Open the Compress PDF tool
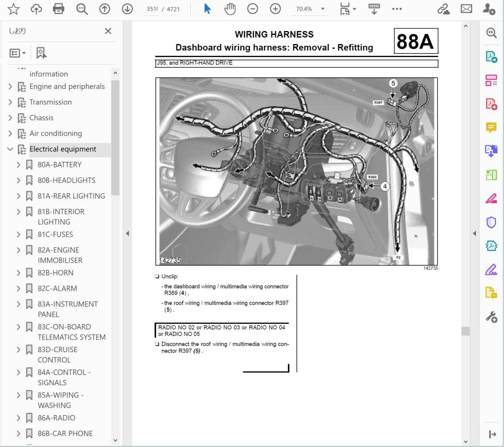 click(491, 246)
